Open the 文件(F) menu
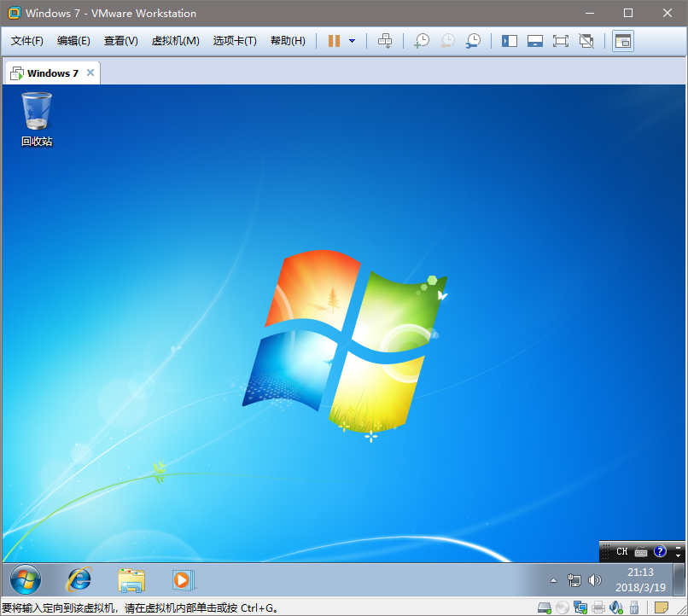The height and width of the screenshot is (616, 688). click(x=27, y=41)
